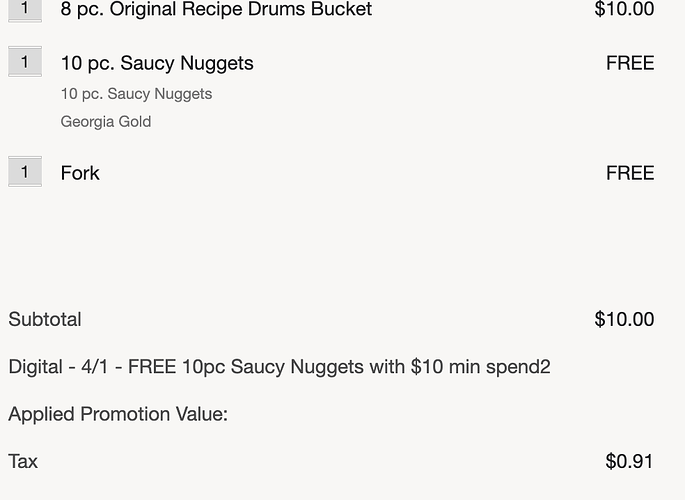
Task: Click the Subtotal label
Action: click(45, 319)
